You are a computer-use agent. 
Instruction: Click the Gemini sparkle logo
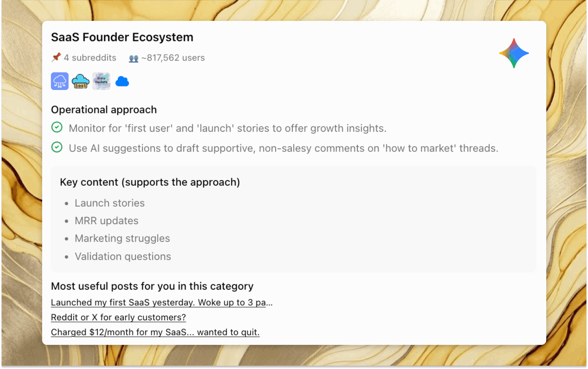514,53
